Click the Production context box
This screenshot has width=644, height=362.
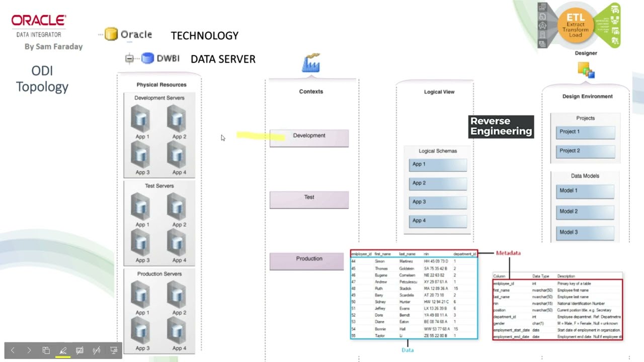[307, 261]
